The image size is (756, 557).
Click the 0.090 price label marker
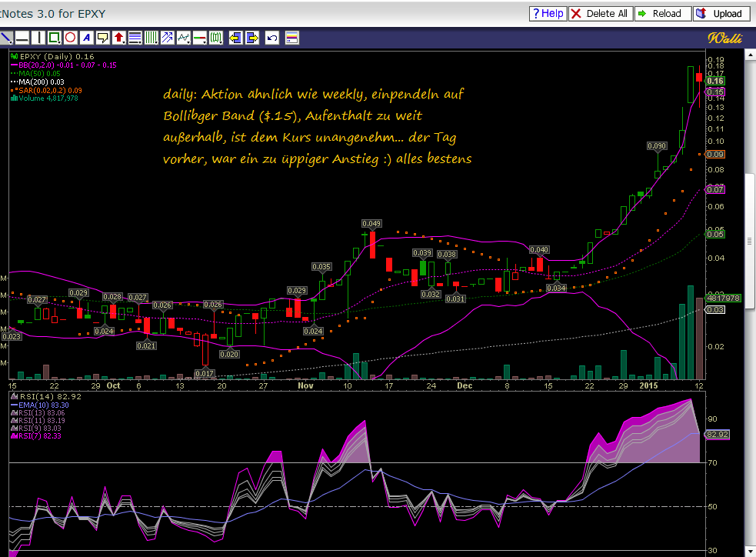657,145
